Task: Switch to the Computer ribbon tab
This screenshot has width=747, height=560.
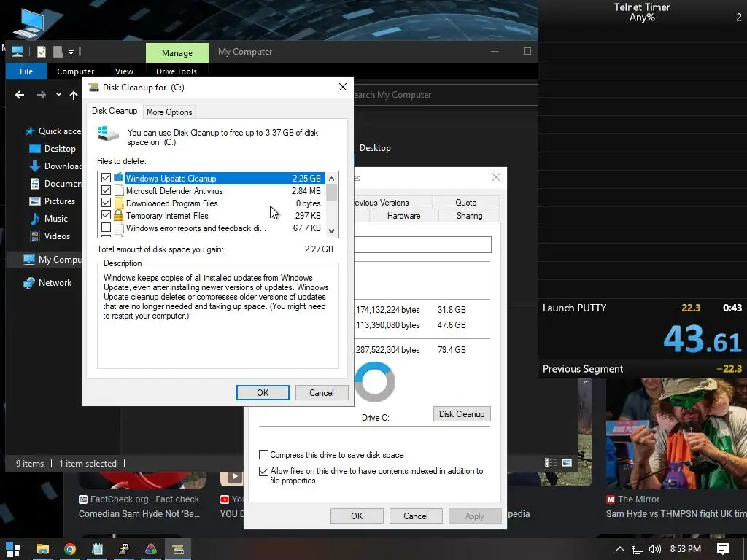Action: point(75,71)
